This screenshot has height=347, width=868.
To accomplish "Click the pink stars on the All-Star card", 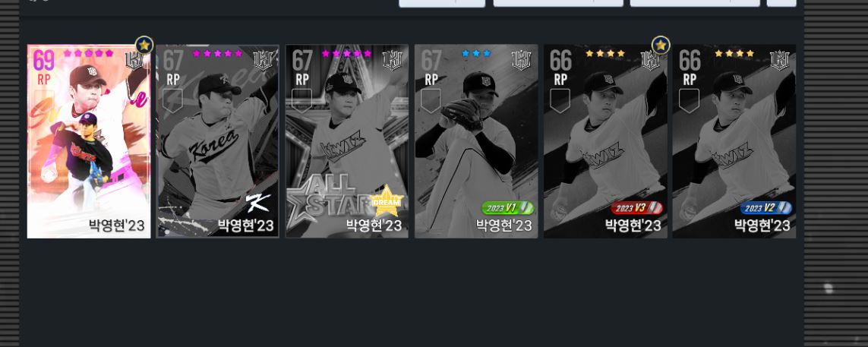I will coord(346,53).
